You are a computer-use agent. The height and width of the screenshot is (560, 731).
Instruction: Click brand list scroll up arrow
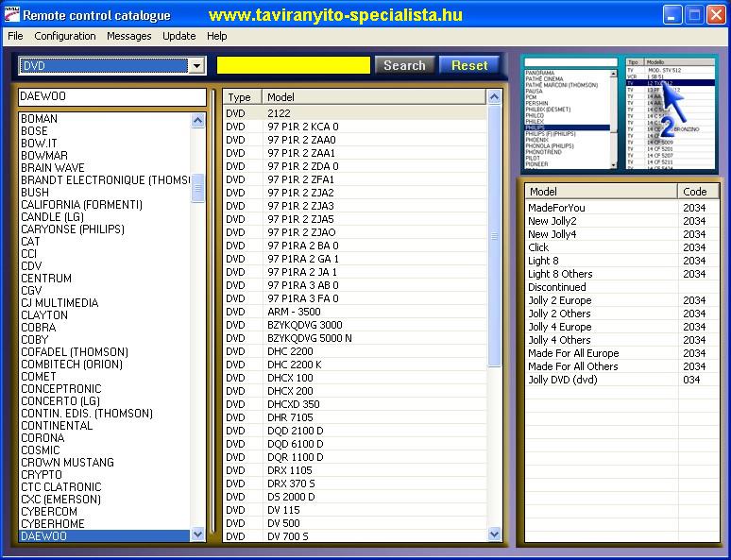197,121
